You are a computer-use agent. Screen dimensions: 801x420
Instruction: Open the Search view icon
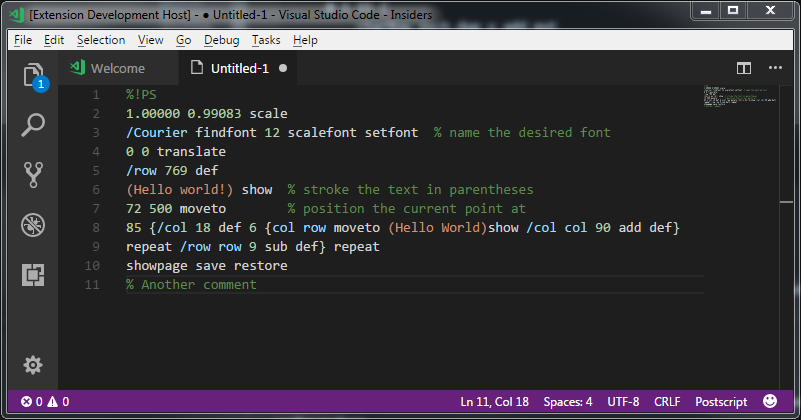33,125
